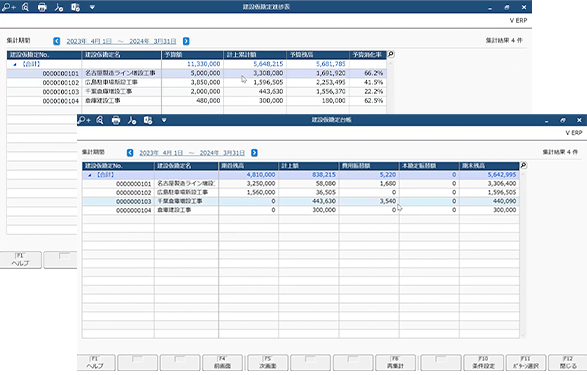Click 費用振替額 column header in front ledger

[369, 165]
